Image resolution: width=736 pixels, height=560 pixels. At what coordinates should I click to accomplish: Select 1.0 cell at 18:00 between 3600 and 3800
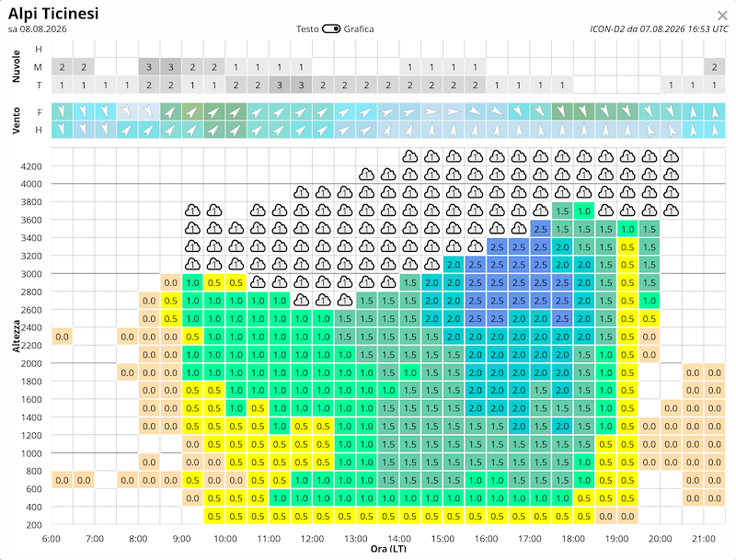584,211
